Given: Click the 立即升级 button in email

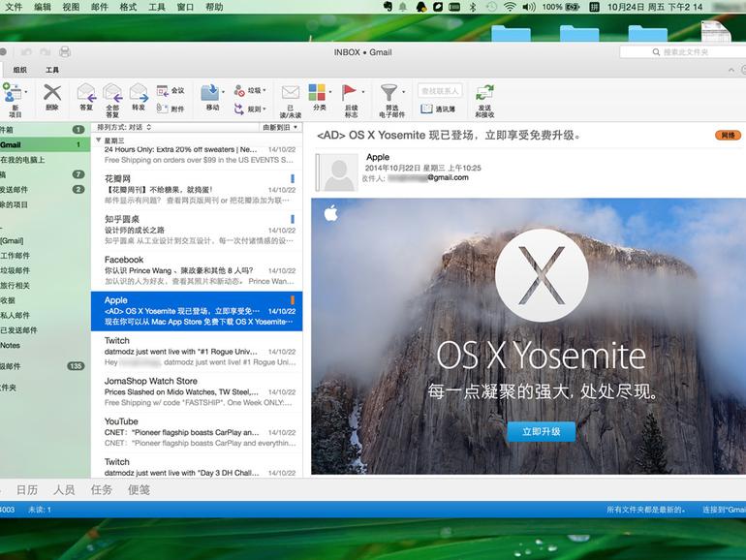Looking at the screenshot, I should click(x=541, y=431).
